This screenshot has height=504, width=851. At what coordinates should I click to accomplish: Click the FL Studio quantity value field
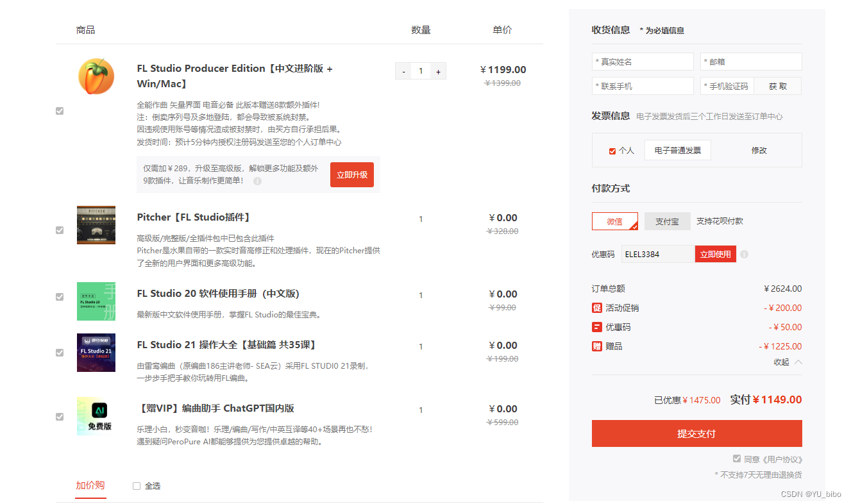click(421, 71)
